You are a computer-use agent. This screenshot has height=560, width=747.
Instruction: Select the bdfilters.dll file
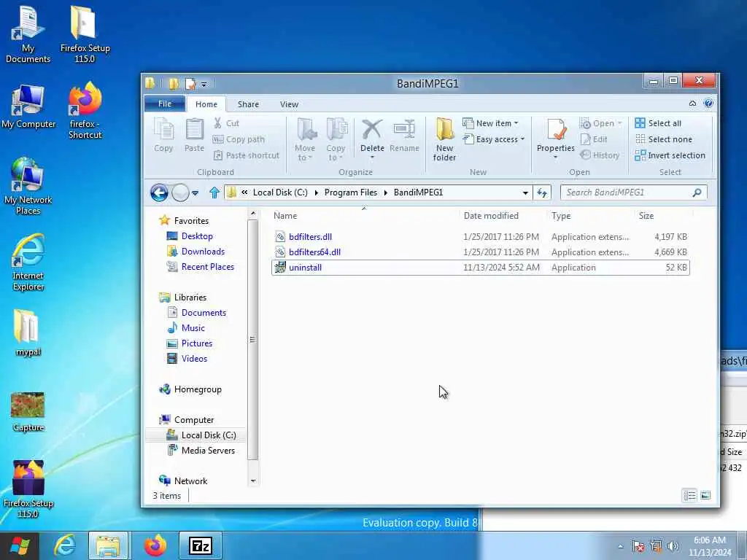[480, 237]
